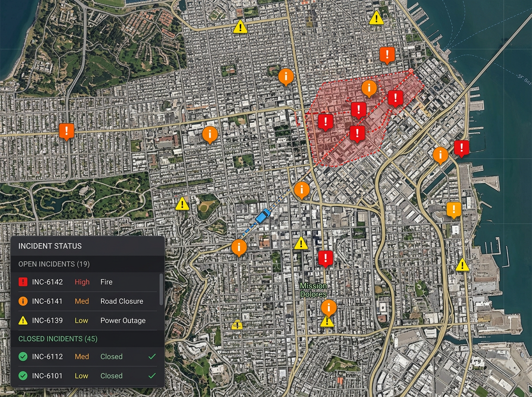Toggle the green checkmark on the INC-6112 row
This screenshot has width=532, height=397.
153,356
